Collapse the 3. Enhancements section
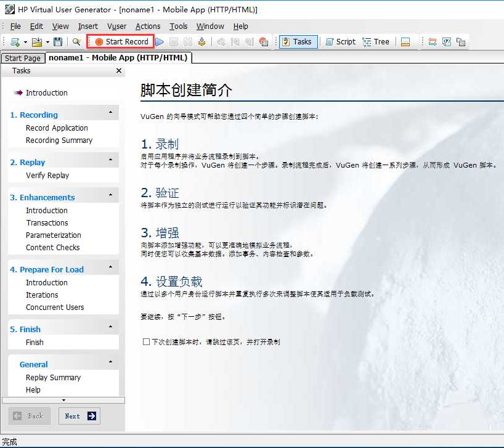The height and width of the screenshot is (448, 504). 110,195
